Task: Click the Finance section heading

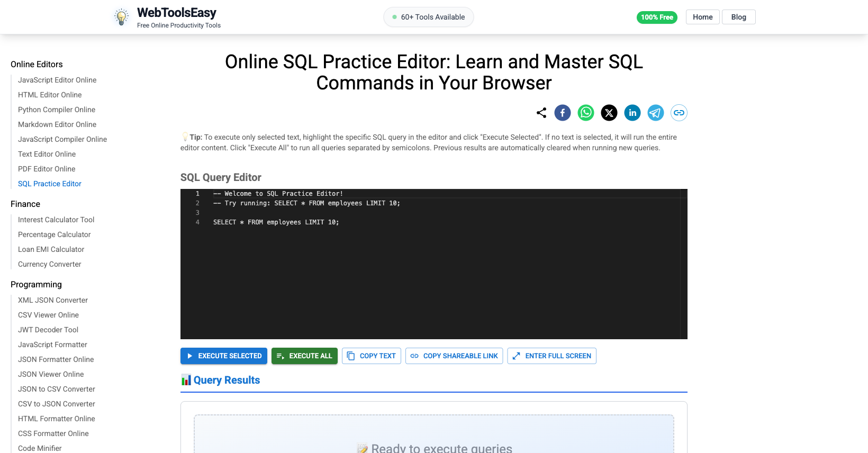Action: coord(25,204)
